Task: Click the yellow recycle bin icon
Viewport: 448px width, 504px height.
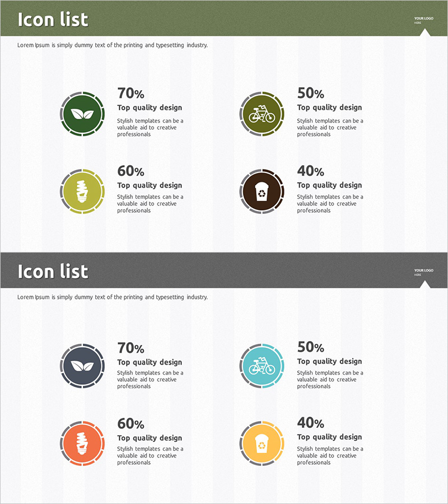Action: (x=262, y=443)
